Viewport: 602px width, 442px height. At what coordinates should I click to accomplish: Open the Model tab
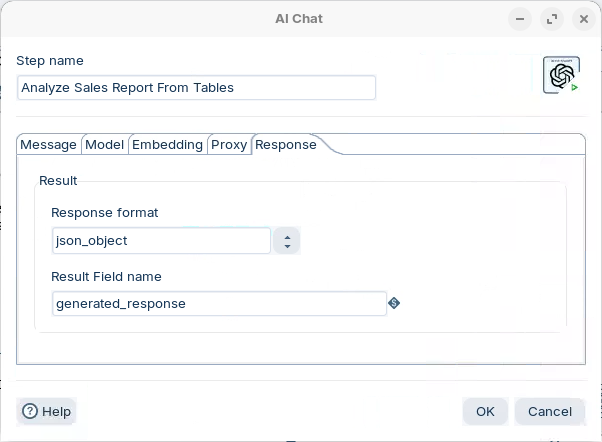click(x=105, y=145)
